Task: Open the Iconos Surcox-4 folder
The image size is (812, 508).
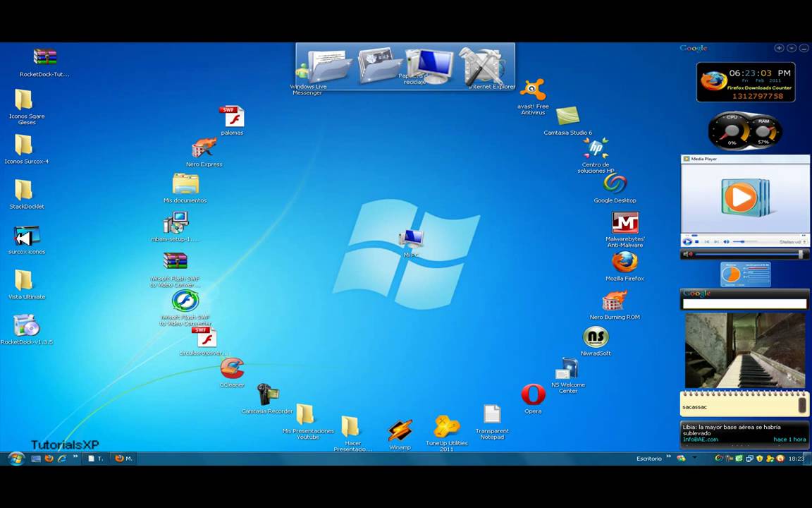Action: (x=23, y=145)
